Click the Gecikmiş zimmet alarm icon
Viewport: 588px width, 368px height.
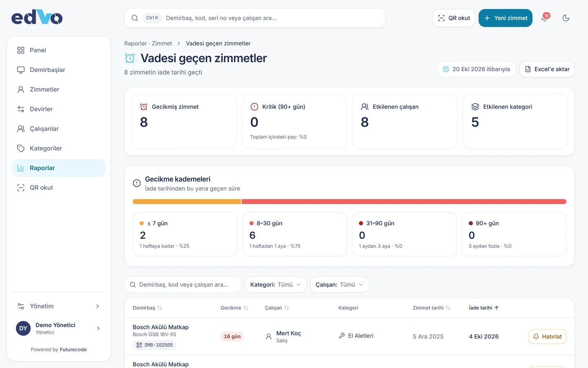pos(144,107)
